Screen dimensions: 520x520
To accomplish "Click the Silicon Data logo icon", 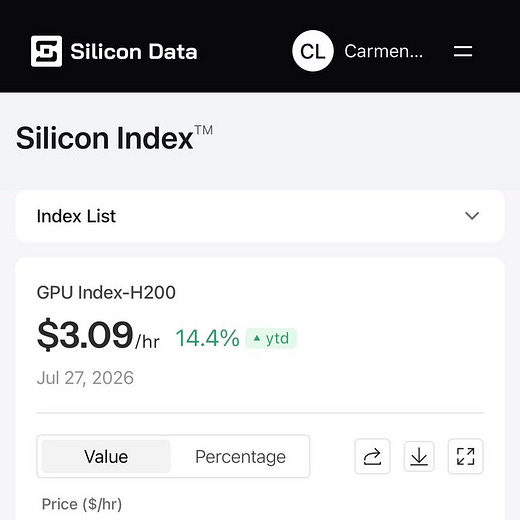I will pos(46,51).
